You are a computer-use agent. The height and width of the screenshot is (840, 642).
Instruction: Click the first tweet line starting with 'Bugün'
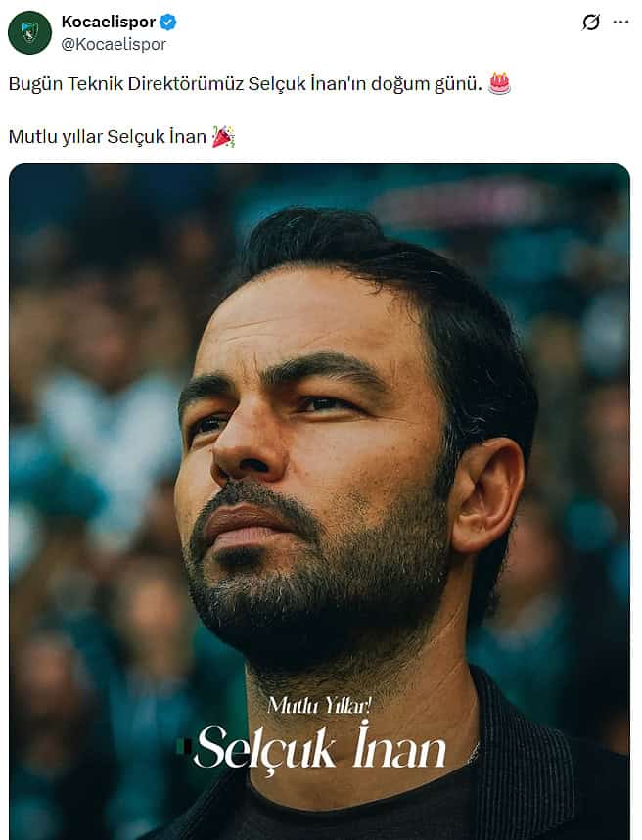point(246,84)
